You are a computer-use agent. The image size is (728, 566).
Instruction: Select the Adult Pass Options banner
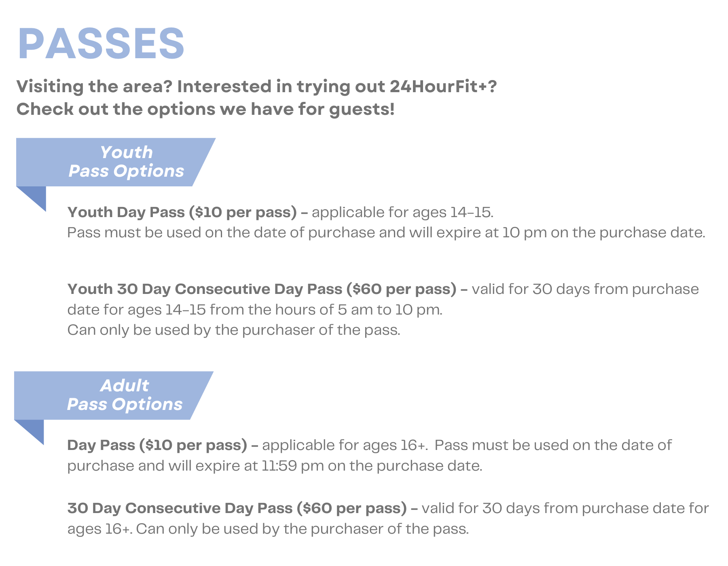tap(114, 395)
